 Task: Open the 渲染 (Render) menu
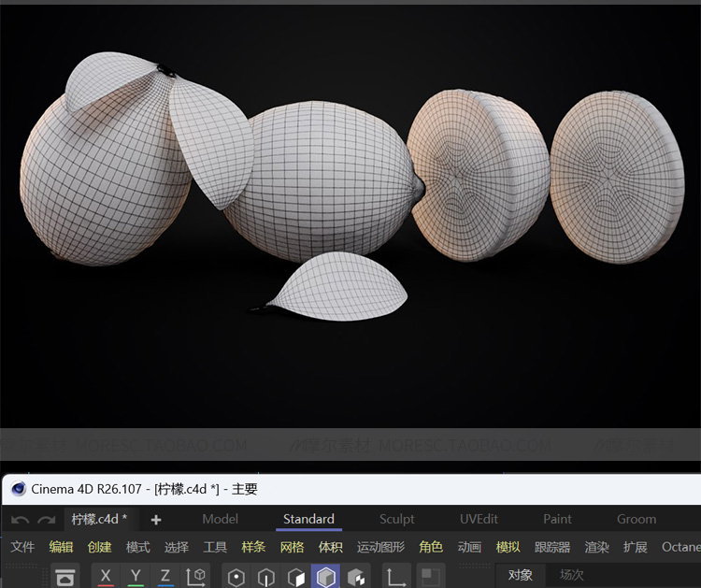click(597, 547)
